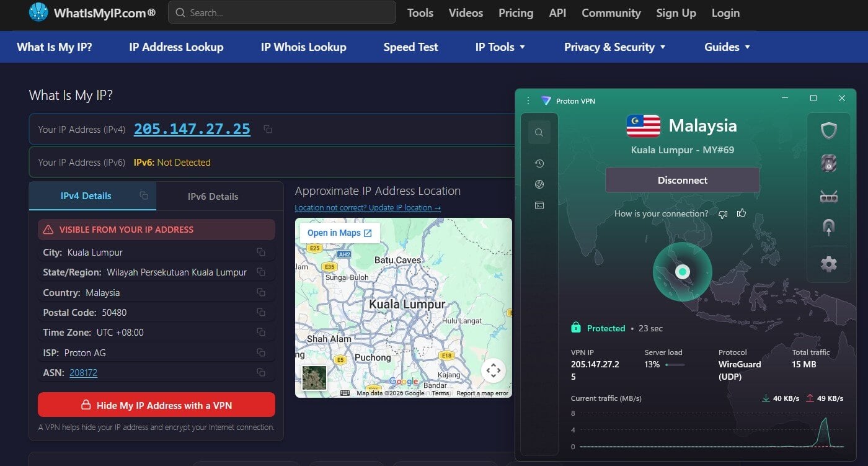Click the map pan camera control
868x466 pixels.
coord(494,371)
